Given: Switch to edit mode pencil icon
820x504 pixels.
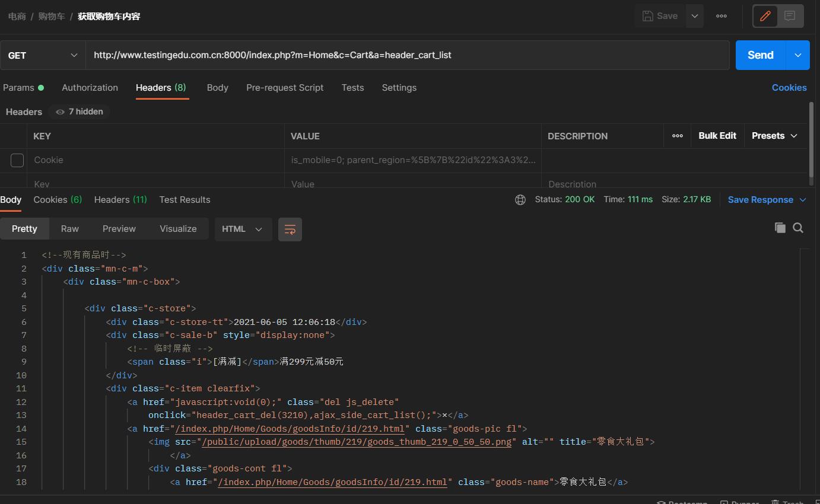Looking at the screenshot, I should (765, 16).
